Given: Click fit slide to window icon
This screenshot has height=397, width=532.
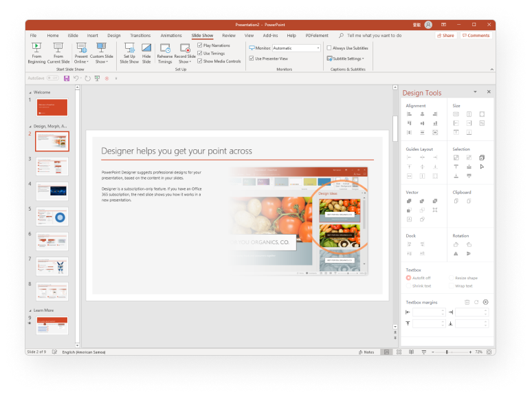Looking at the screenshot, I should point(489,352).
